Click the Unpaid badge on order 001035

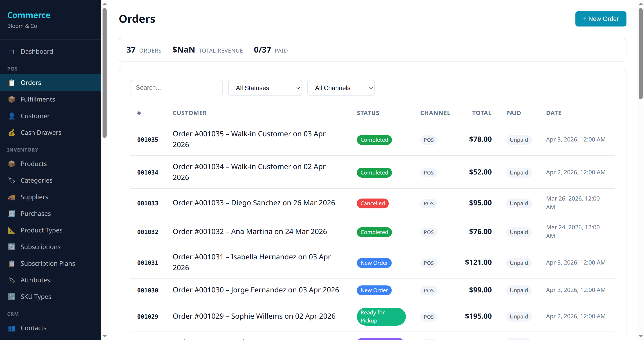pos(519,140)
